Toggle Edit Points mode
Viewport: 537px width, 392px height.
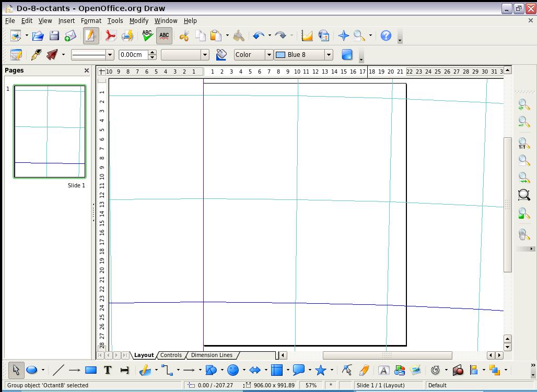point(347,370)
